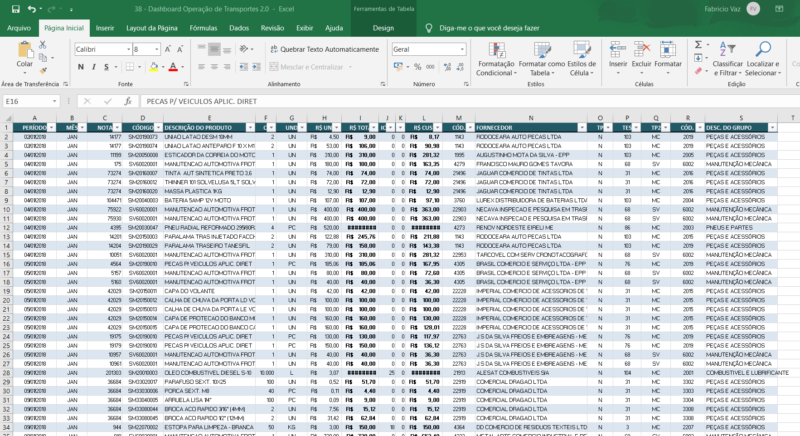The height and width of the screenshot is (436, 800).
Task: Open the font size 8 dropdown
Action: pos(157,49)
